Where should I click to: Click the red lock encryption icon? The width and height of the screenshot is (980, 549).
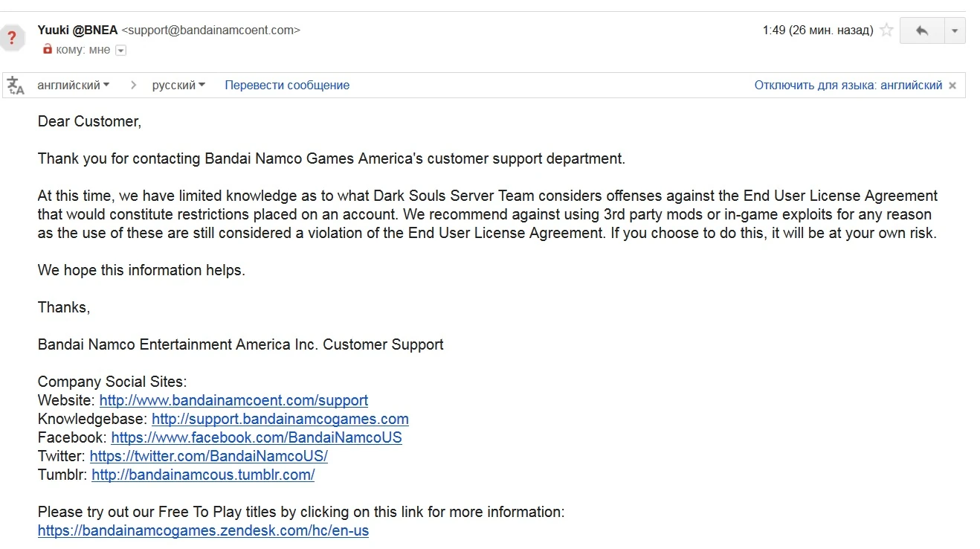tap(48, 50)
